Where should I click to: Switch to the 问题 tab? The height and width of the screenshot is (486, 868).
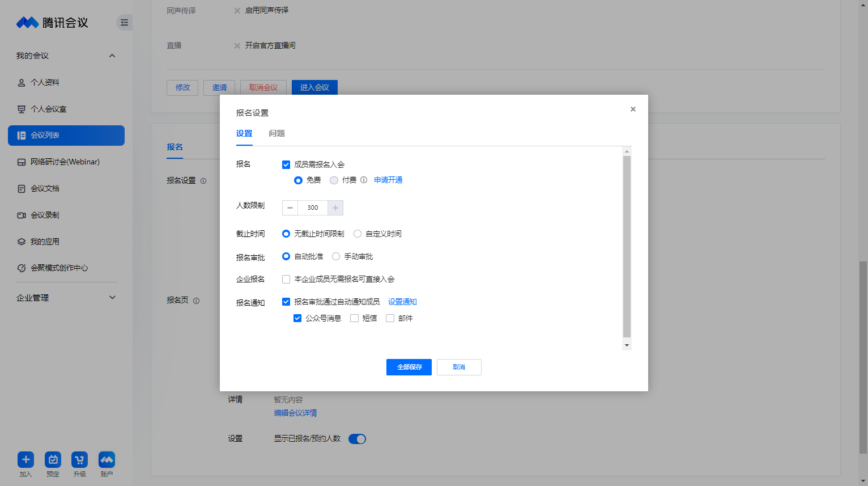(x=276, y=133)
